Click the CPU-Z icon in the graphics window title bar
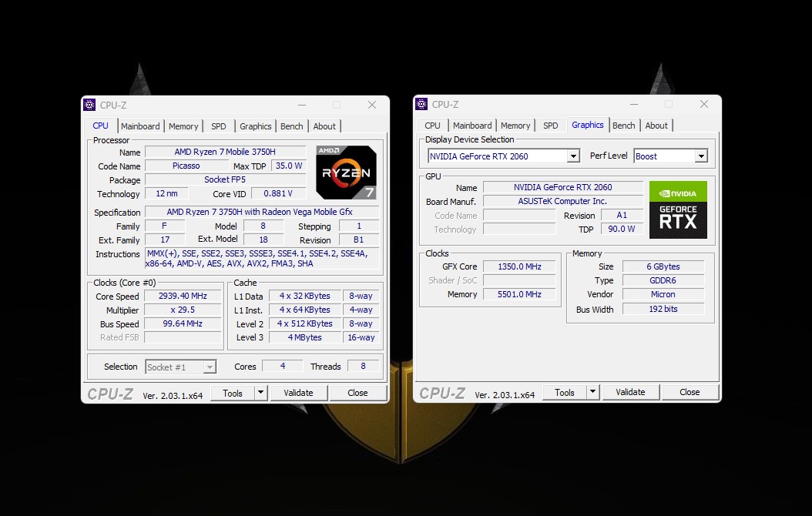 (x=422, y=104)
